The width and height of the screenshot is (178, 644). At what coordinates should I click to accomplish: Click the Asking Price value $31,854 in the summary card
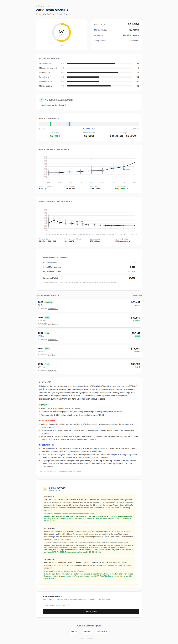[133, 24]
